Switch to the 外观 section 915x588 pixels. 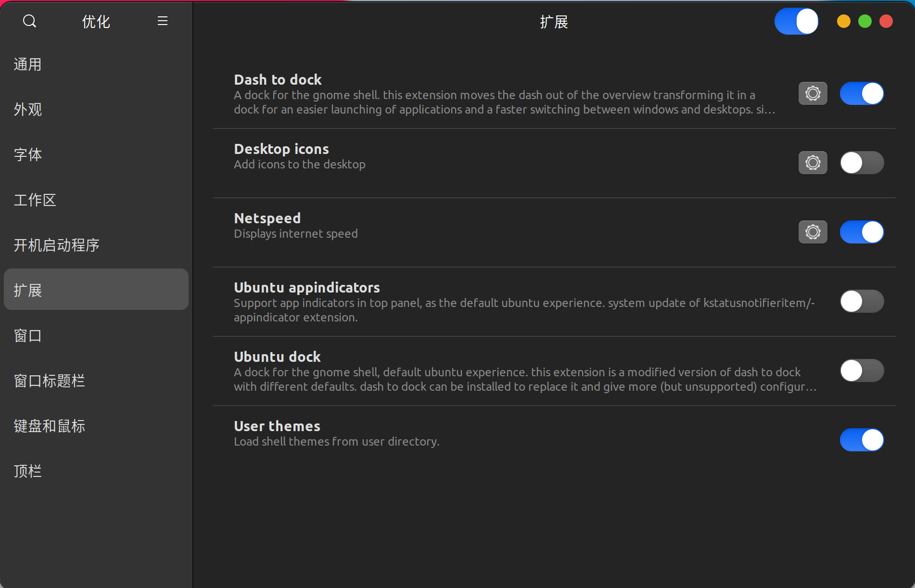tap(28, 109)
